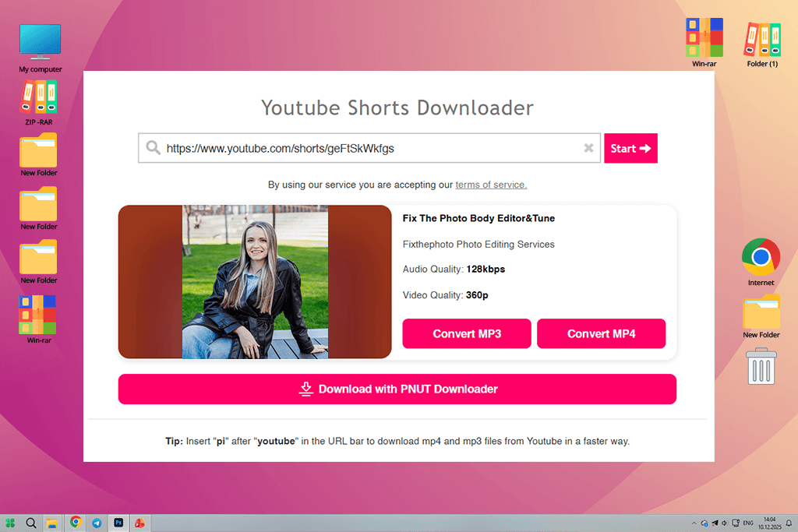Open the cloud sync tray icon
798x532 pixels.
point(704,523)
